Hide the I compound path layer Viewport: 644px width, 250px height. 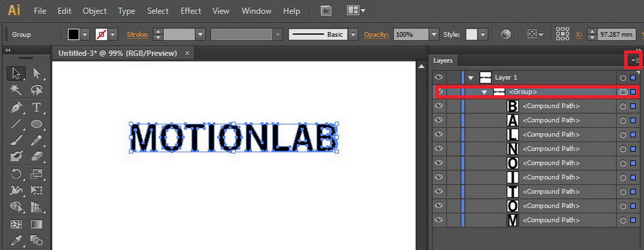click(439, 177)
